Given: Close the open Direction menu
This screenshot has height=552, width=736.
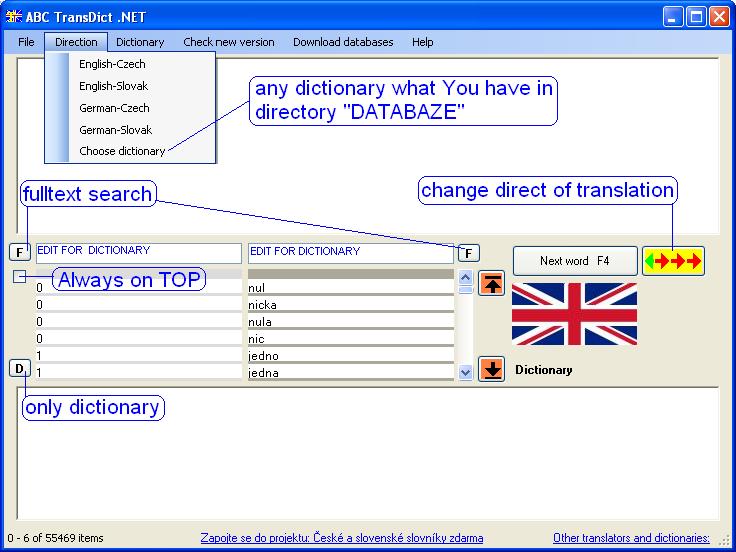Looking at the screenshot, I should (76, 42).
